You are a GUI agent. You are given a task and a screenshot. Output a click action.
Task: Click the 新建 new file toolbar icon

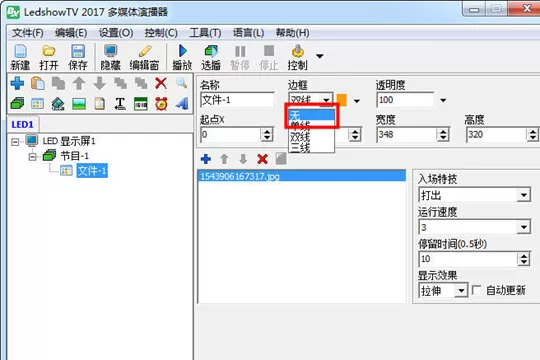coord(20,57)
